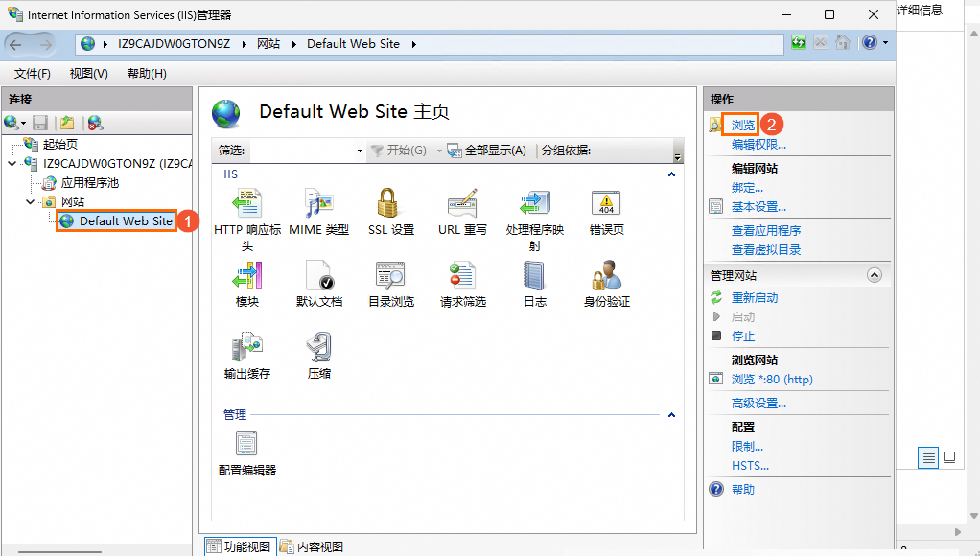Click the 帮助 link in 操作 pane
The image size is (980, 556).
[x=743, y=490]
